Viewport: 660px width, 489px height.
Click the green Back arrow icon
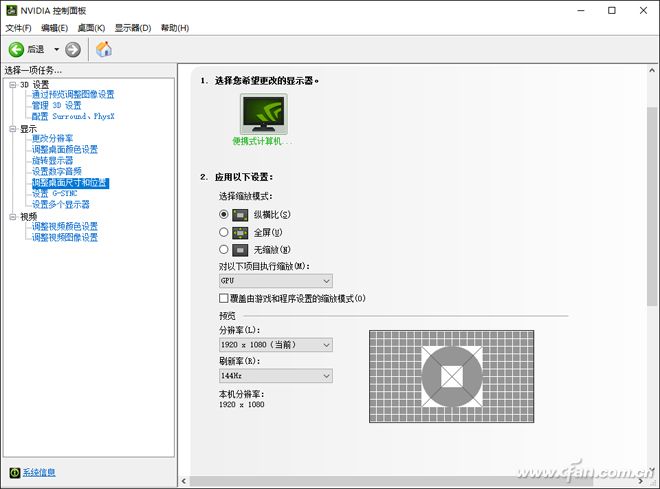coord(16,50)
